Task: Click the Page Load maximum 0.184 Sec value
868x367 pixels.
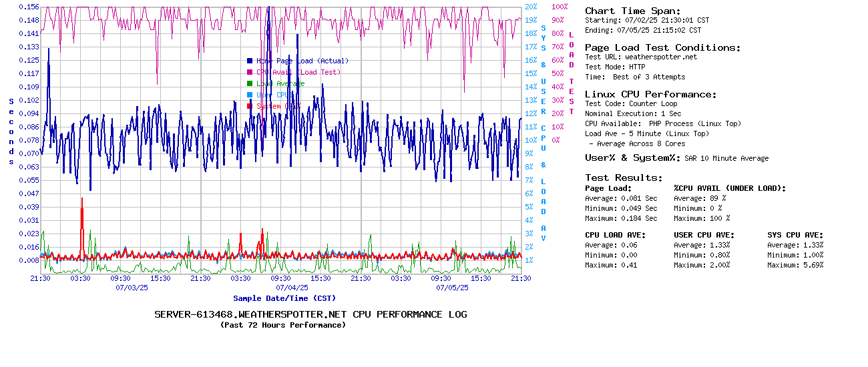Action: (x=639, y=218)
